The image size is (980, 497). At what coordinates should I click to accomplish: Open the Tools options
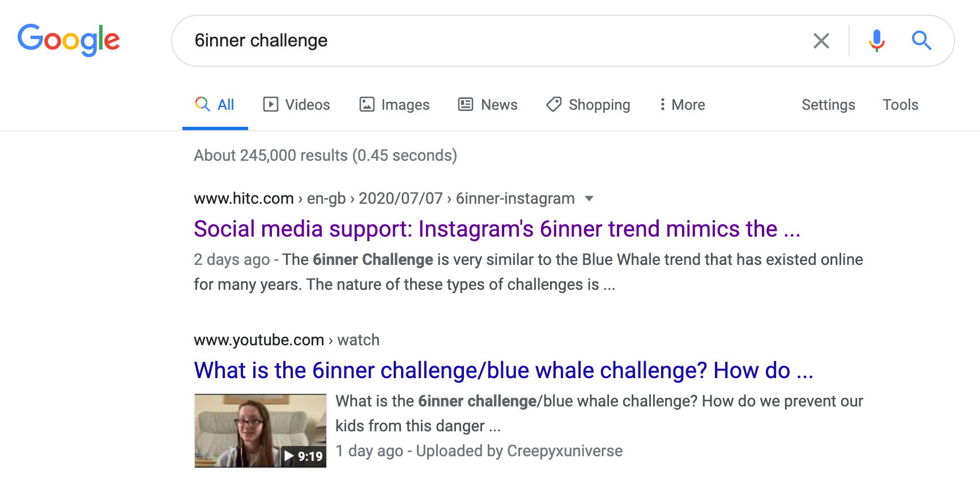[x=900, y=105]
